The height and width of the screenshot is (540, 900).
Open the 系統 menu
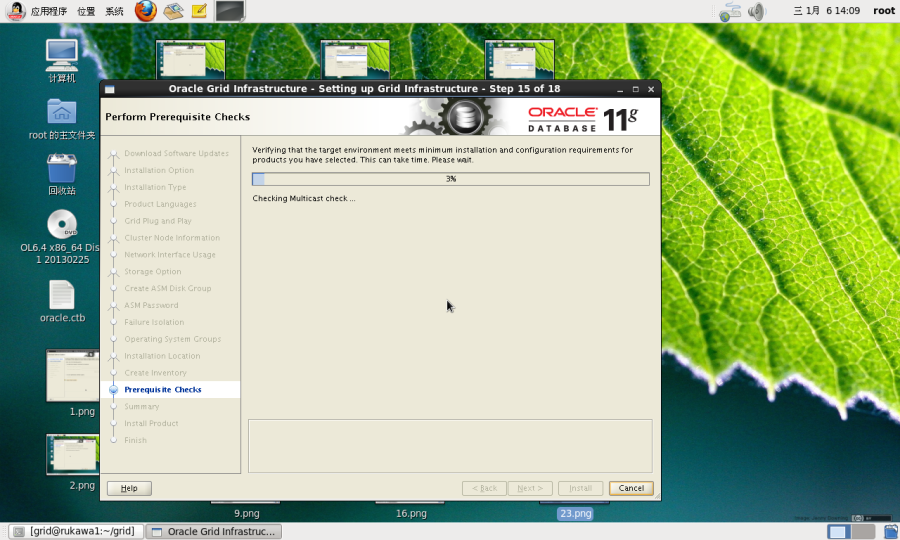[x=114, y=11]
